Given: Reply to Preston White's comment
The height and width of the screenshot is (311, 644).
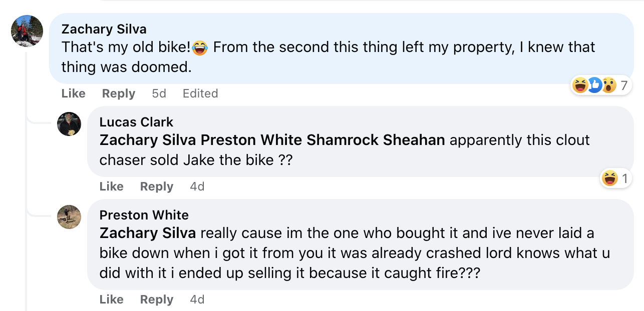Looking at the screenshot, I should point(156,299).
